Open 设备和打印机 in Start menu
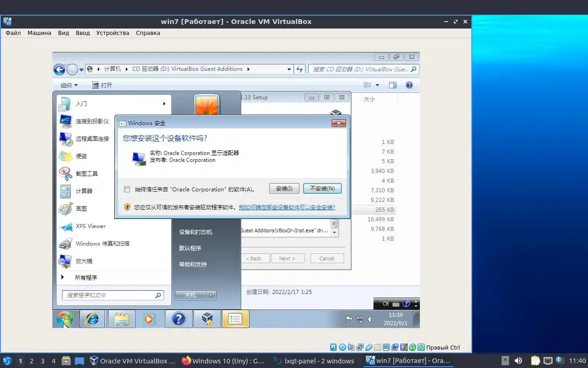 (196, 232)
